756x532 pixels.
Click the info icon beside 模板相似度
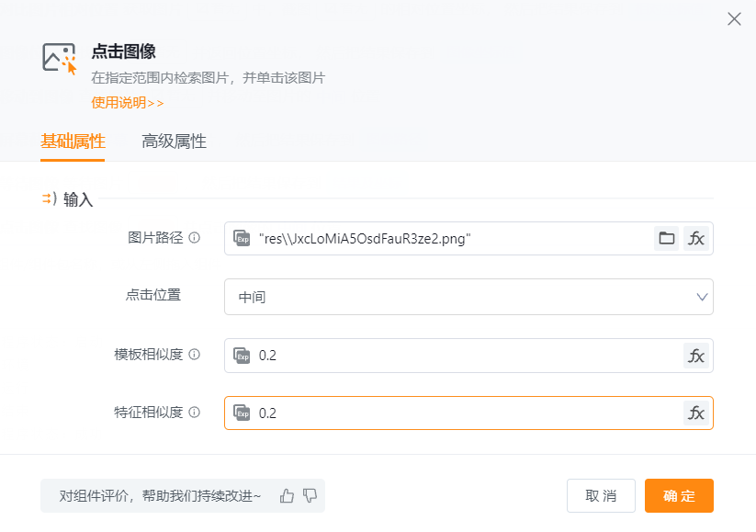[194, 355]
